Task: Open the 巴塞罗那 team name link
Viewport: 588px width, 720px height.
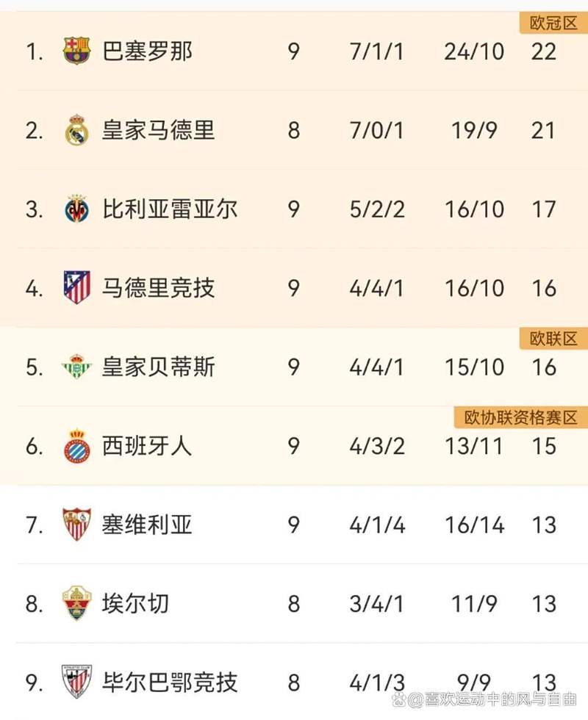Action: tap(148, 51)
